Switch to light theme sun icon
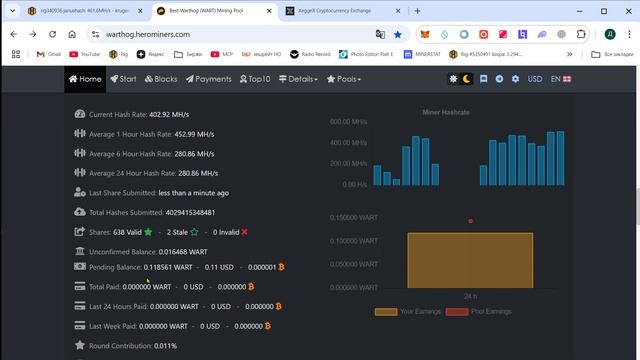 453,79
